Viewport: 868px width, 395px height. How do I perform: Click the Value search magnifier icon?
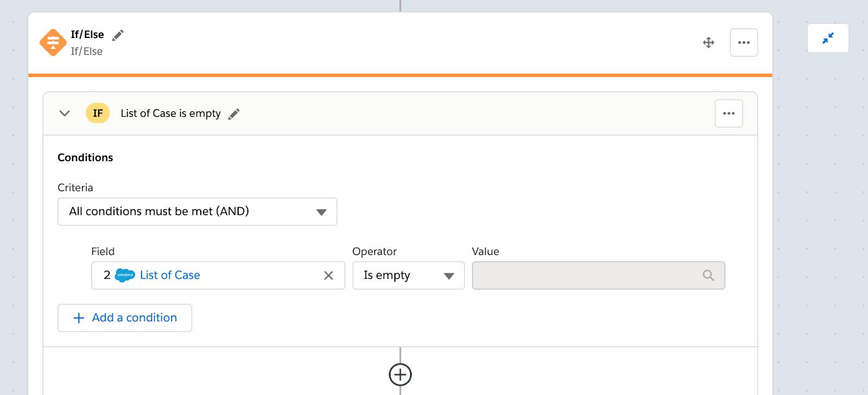[708, 276]
